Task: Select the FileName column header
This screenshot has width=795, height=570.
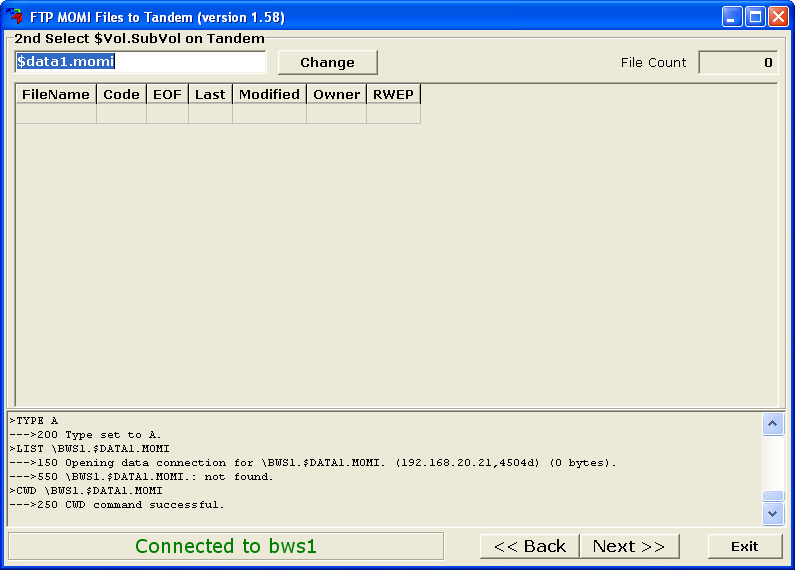Action: [56, 94]
